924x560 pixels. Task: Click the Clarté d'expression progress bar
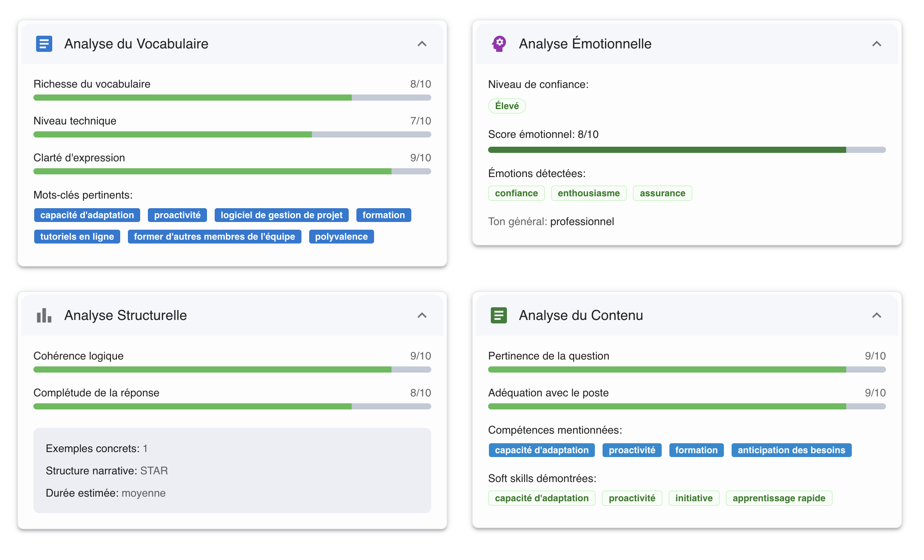pyautogui.click(x=232, y=171)
